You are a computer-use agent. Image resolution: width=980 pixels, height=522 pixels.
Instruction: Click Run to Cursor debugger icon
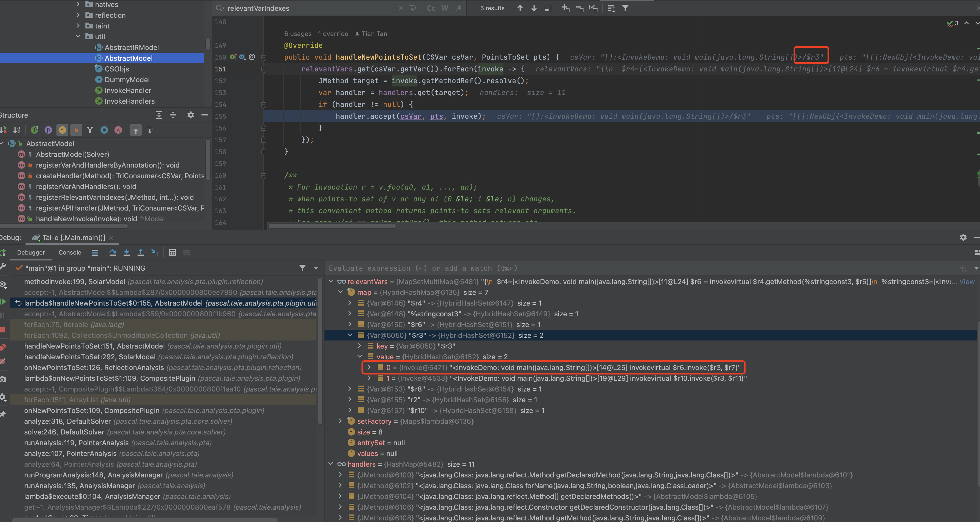(x=155, y=252)
